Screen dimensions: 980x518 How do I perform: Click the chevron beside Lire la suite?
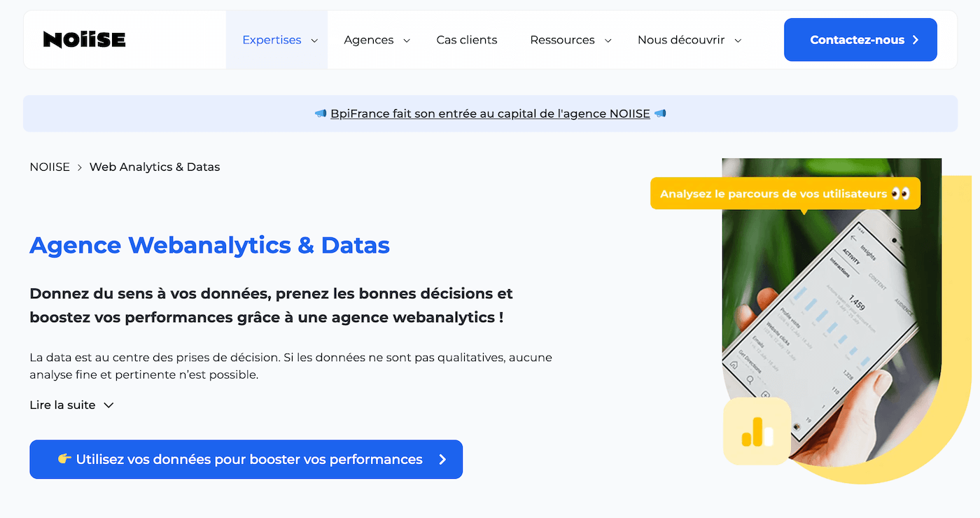[x=108, y=405]
